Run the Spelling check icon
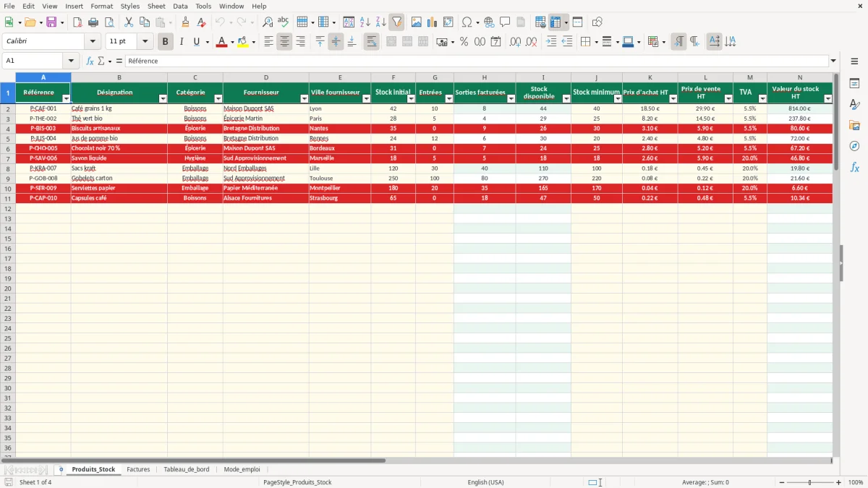Viewport: 868px width, 488px height. tap(284, 22)
